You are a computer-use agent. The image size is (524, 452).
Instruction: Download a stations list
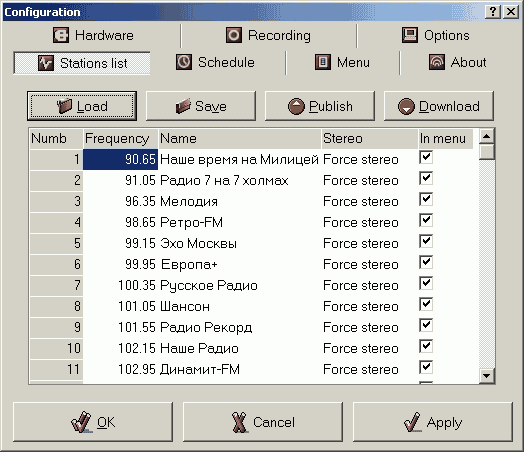438,106
